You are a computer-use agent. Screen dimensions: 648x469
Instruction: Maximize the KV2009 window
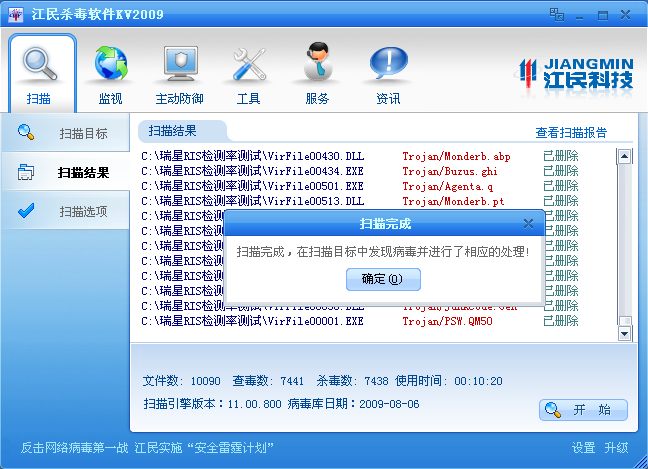coord(603,16)
